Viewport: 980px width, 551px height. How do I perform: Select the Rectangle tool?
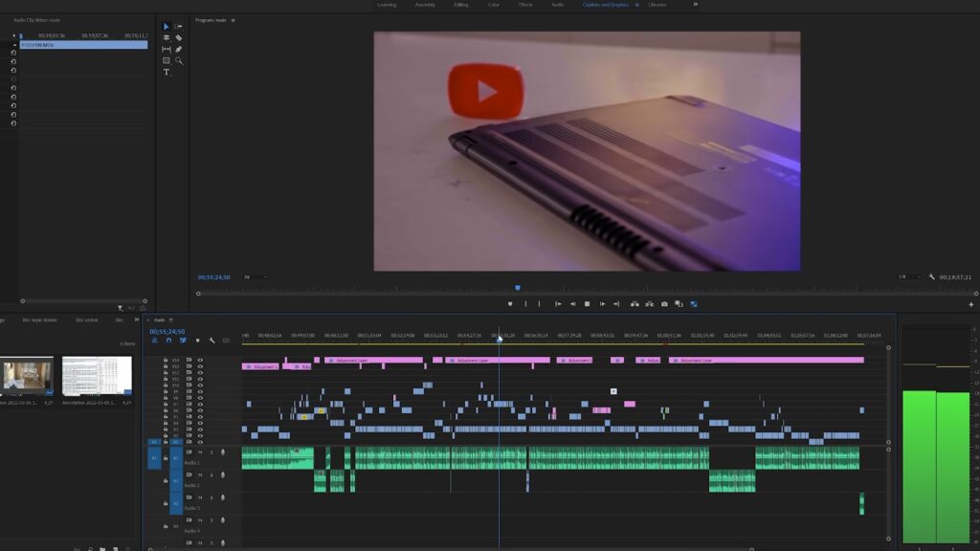click(x=167, y=60)
